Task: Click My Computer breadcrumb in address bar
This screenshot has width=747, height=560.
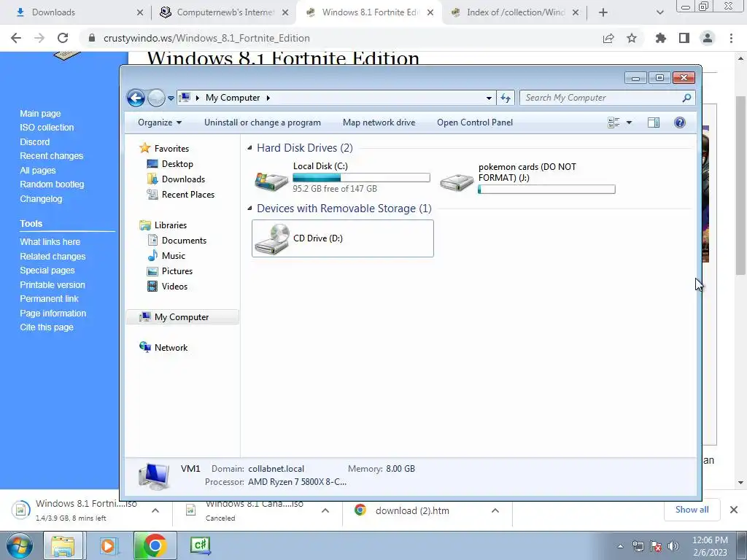Action: point(233,98)
